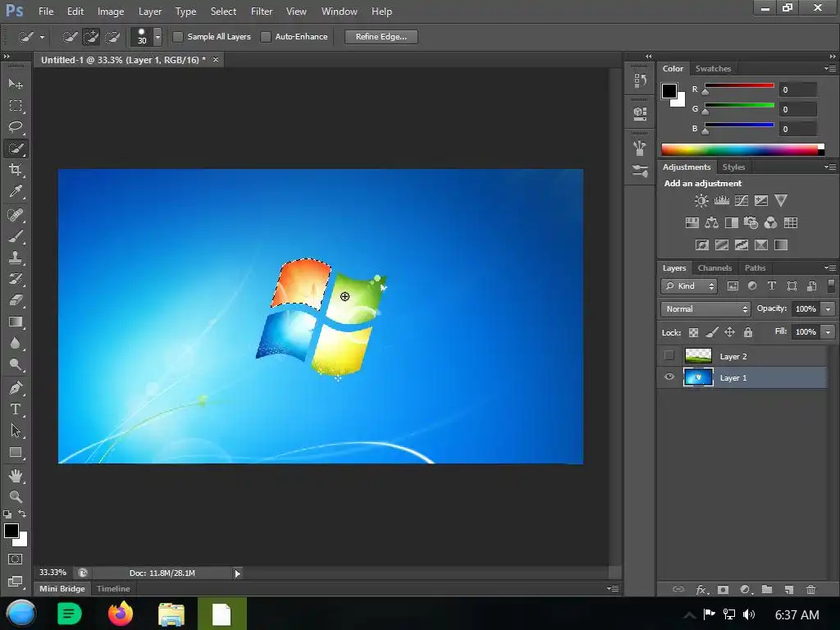This screenshot has width=840, height=630.
Task: Select the Path Selection tool
Action: tap(16, 431)
